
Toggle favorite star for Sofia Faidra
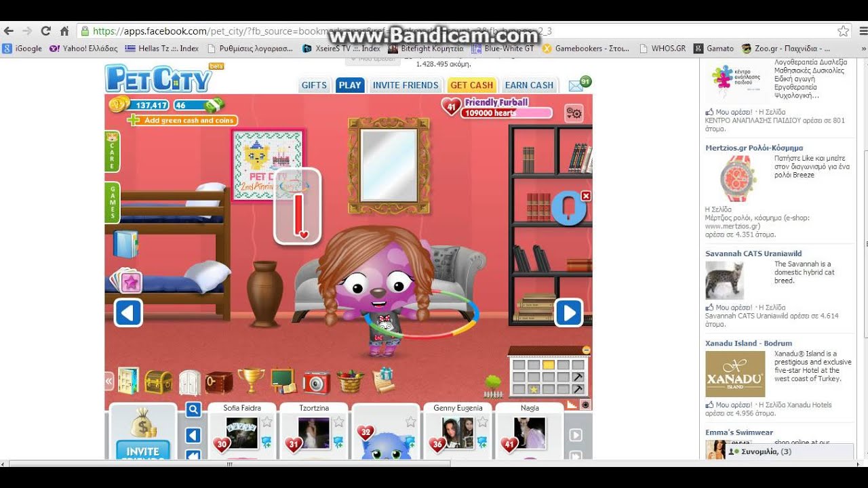point(267,422)
